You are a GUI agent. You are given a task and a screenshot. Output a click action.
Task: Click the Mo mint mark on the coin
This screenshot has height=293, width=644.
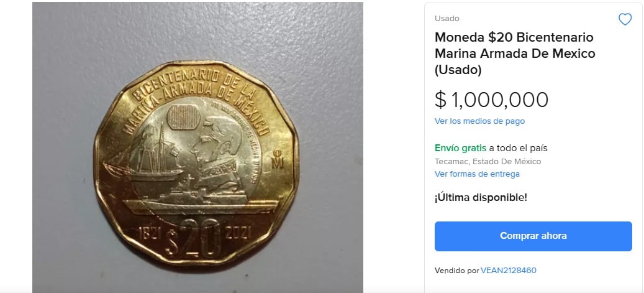click(277, 159)
